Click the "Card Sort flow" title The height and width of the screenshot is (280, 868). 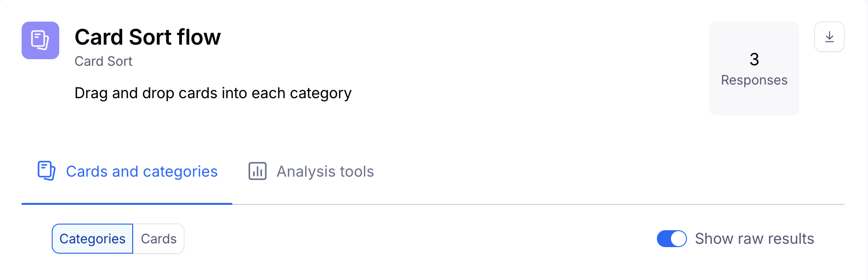point(148,37)
